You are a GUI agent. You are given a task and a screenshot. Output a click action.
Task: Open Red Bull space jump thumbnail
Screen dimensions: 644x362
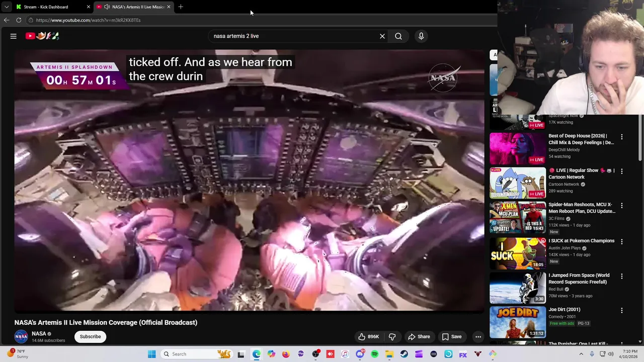[518, 288]
